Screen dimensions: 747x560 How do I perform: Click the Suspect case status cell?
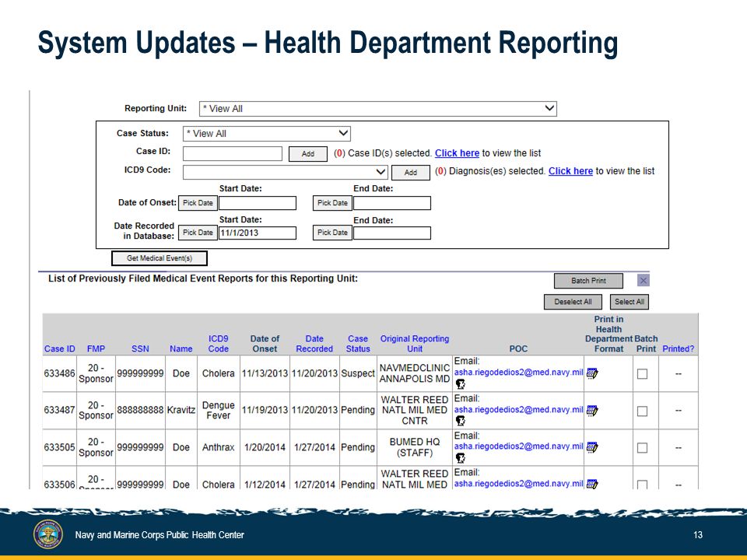[x=358, y=373]
